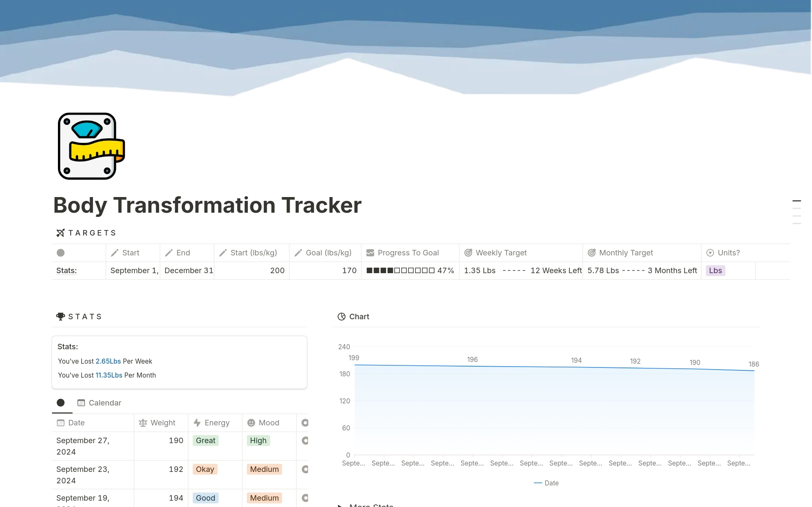This screenshot has width=812, height=507.
Task: Click the trophy icon beside STATS heading
Action: [x=60, y=316]
